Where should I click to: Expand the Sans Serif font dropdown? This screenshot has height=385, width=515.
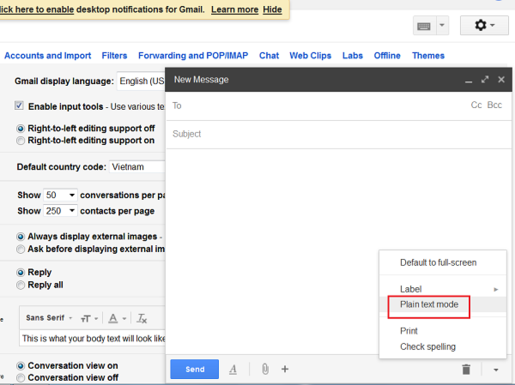point(49,318)
